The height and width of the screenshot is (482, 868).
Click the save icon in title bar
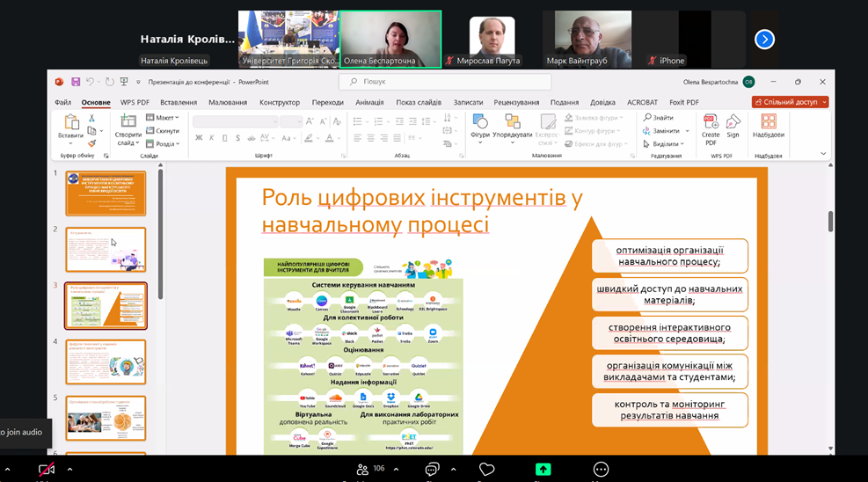76,82
